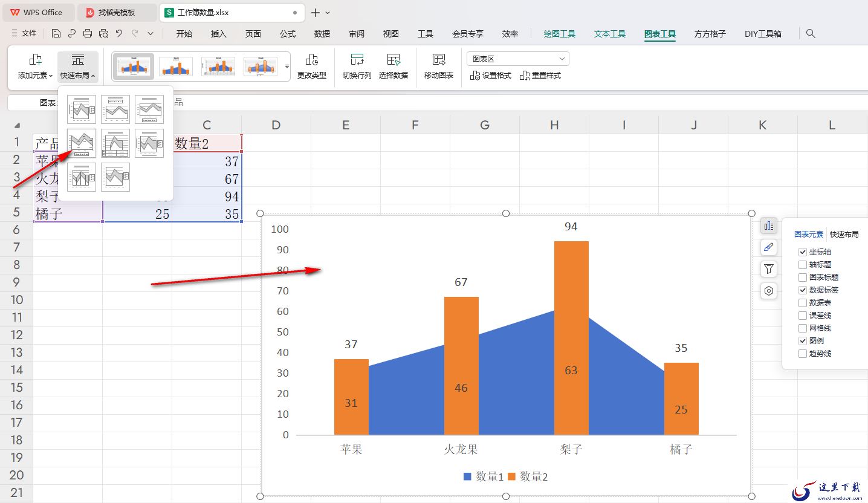
Task: Switch to the 公式 ribbon tab
Action: tap(288, 34)
